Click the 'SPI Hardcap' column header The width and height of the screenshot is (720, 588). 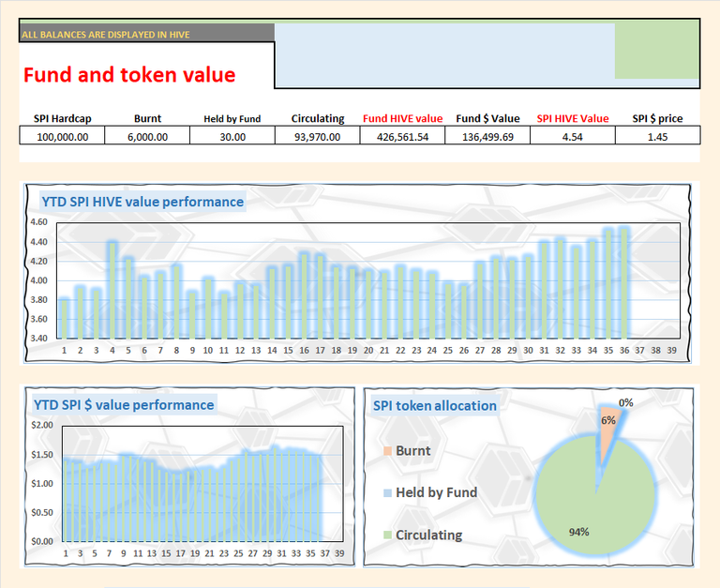[63, 118]
